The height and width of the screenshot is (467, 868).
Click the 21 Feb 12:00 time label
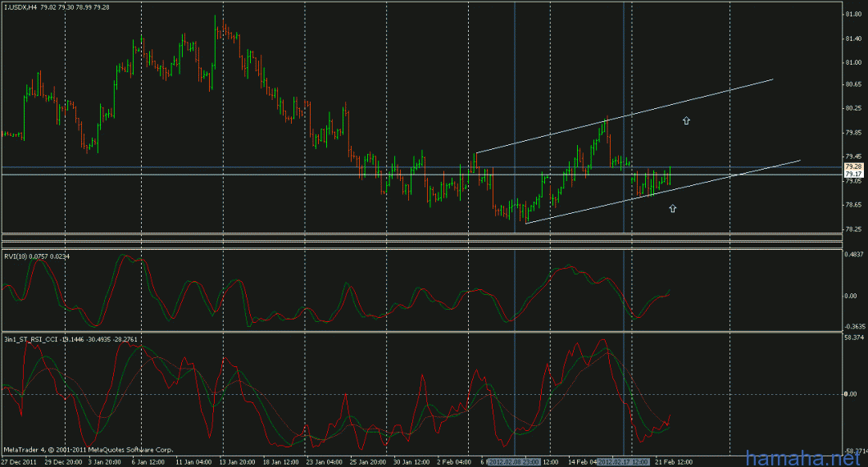tap(674, 461)
